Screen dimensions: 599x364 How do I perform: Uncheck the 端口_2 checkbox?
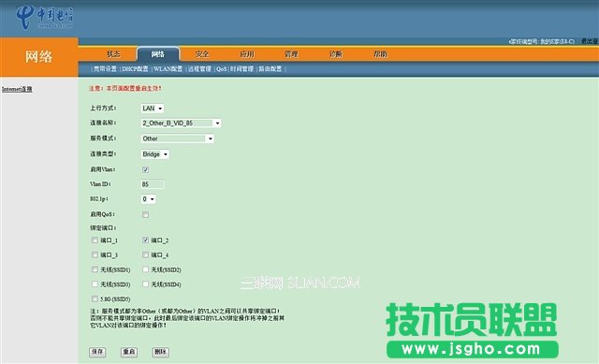pos(146,240)
